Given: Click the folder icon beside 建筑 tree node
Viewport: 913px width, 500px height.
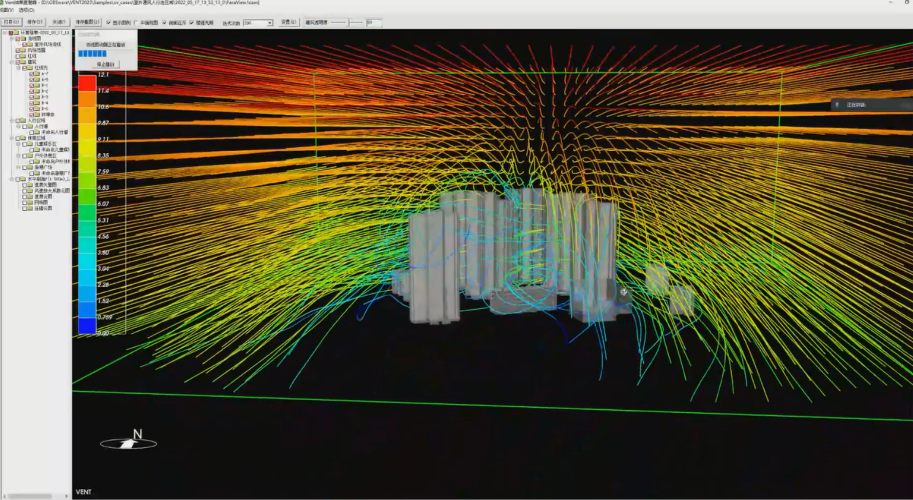Looking at the screenshot, I should coord(22,61).
